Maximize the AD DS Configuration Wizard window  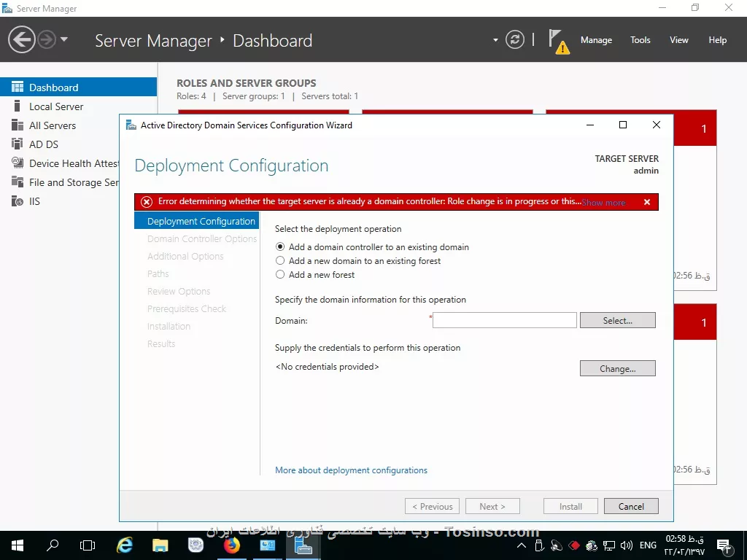623,125
